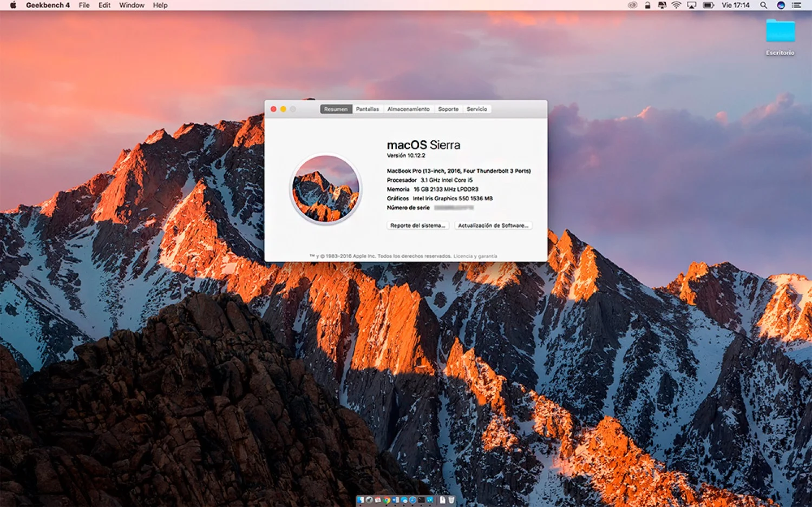Image resolution: width=812 pixels, height=507 pixels.
Task: Select the Resumen tab
Action: tap(336, 109)
